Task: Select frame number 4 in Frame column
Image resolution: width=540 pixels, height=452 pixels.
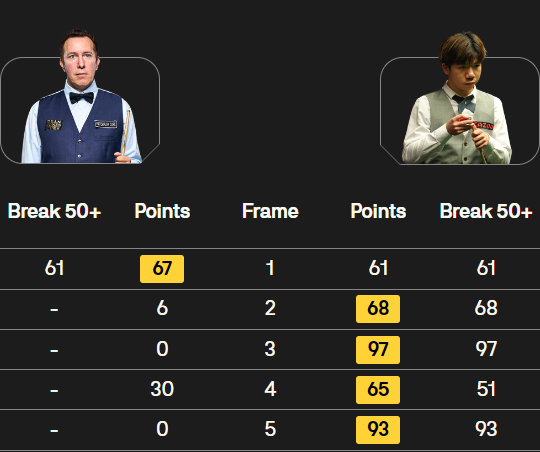Action: coord(270,389)
